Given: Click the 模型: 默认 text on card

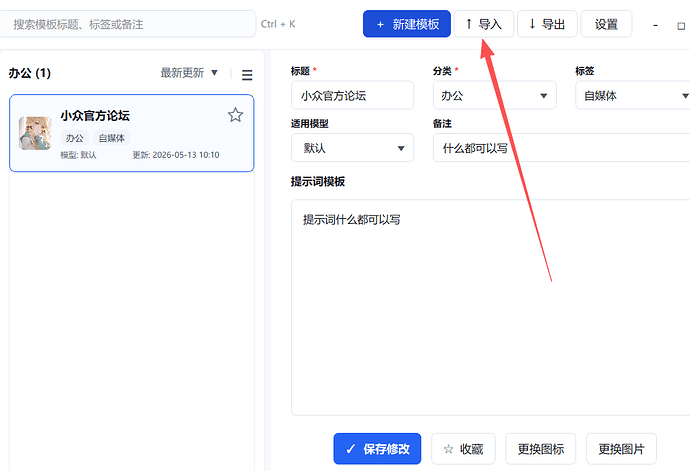Looking at the screenshot, I should coord(78,155).
